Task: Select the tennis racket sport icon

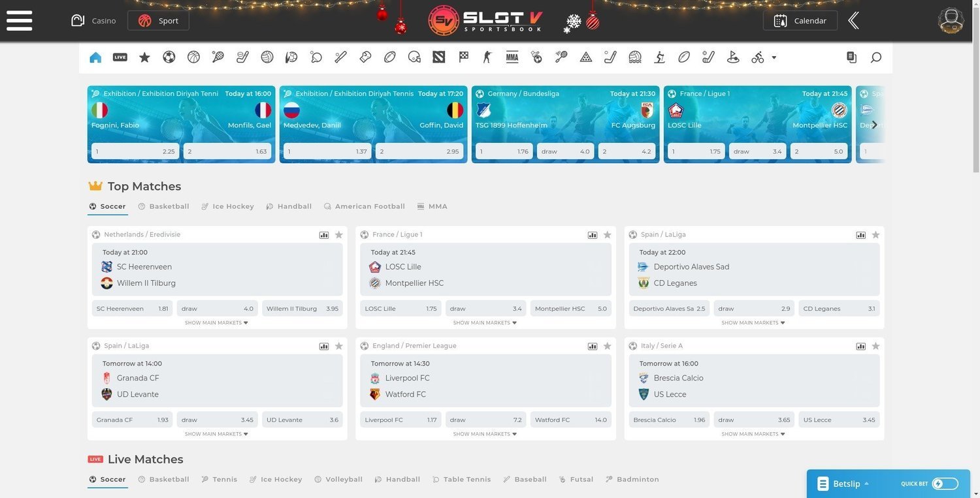Action: tap(218, 57)
